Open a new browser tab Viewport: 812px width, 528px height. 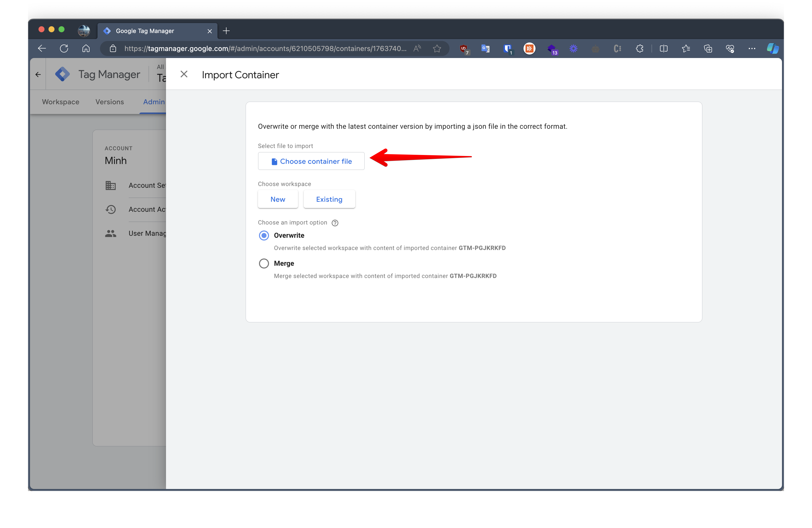click(x=226, y=31)
